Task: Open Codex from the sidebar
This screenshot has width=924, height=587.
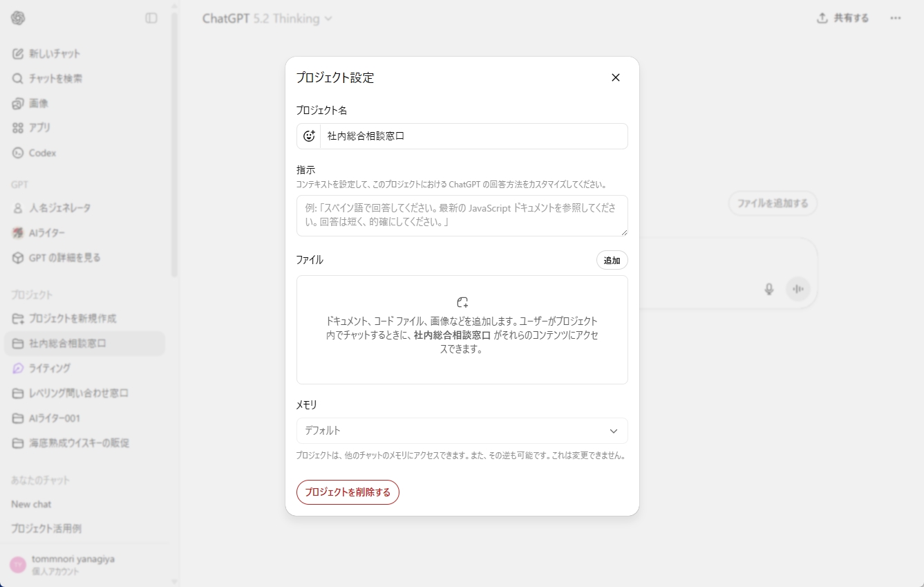Action: pos(85,153)
